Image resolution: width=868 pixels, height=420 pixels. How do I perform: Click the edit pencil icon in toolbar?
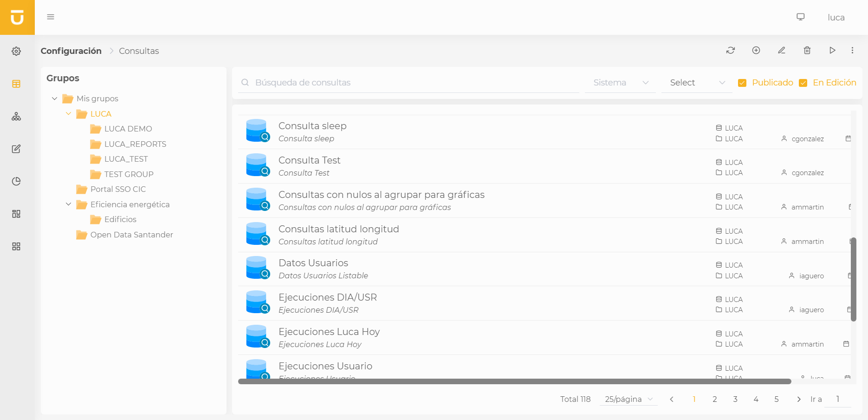coord(782,50)
